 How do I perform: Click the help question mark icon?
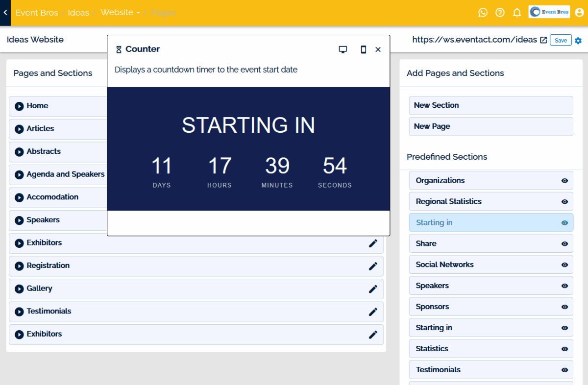coord(500,13)
